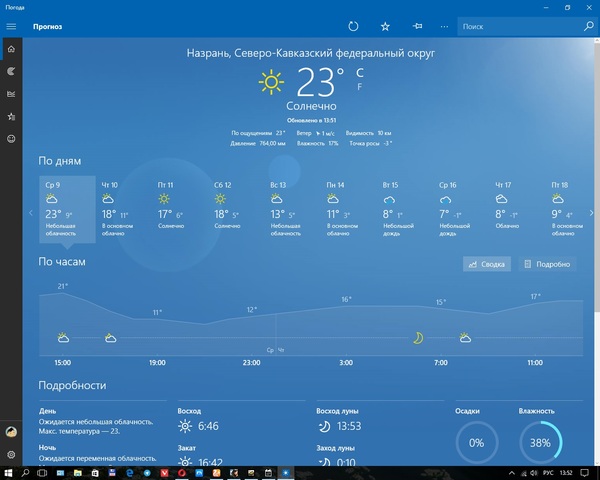Click the 15:00 hour label on chart

[62, 362]
